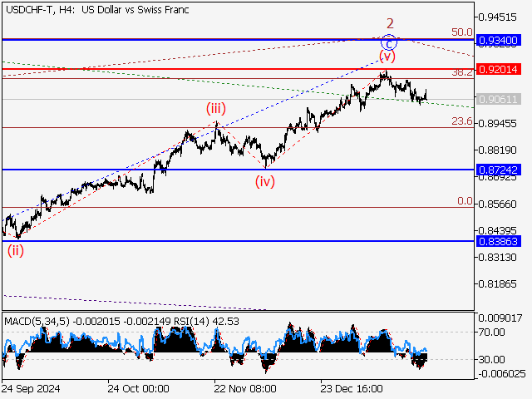Select the 24 Oct 00:00 date marker

pos(138,388)
